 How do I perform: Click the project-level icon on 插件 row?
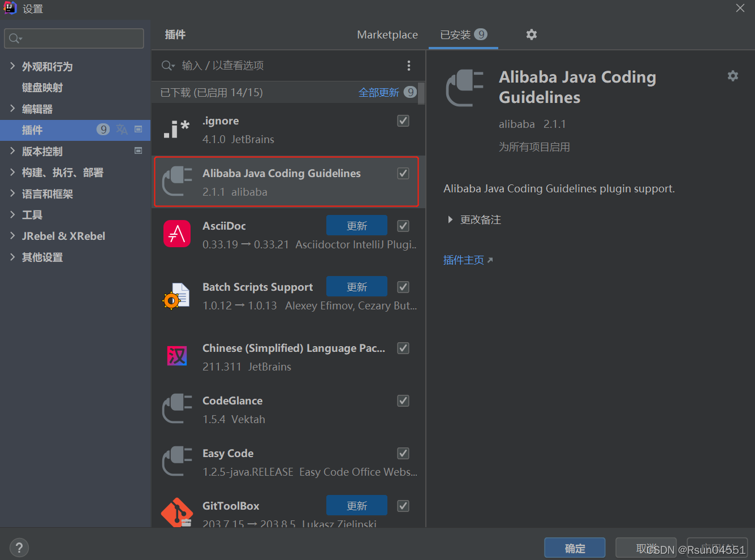[x=139, y=130]
